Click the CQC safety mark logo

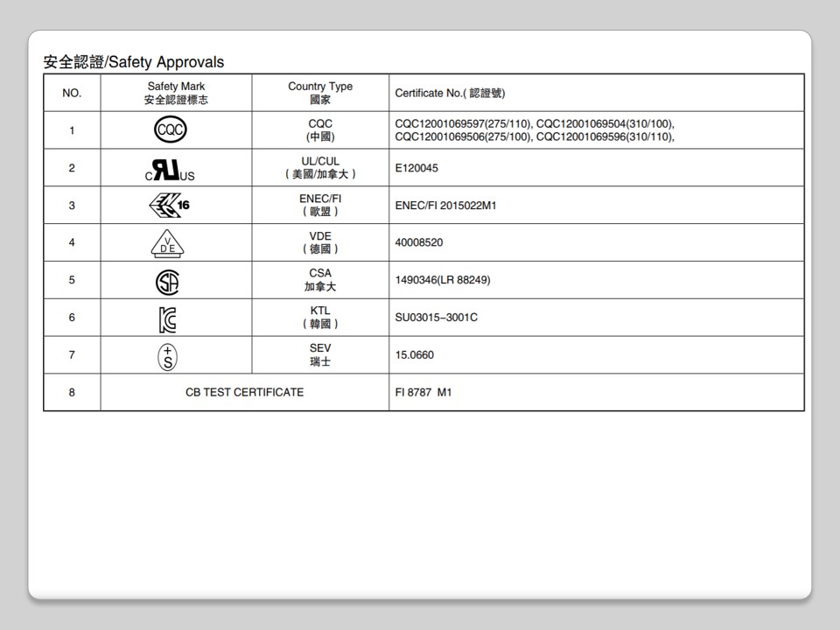click(171, 130)
